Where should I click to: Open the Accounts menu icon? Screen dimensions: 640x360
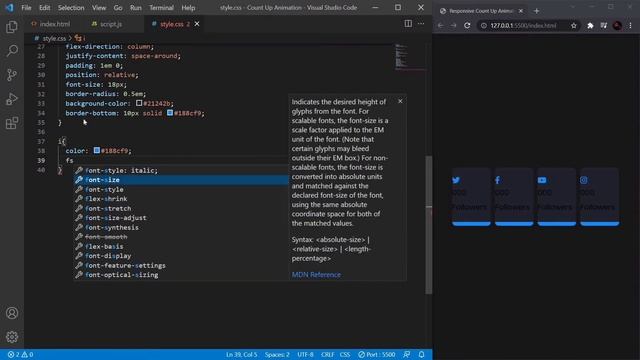click(x=12, y=313)
